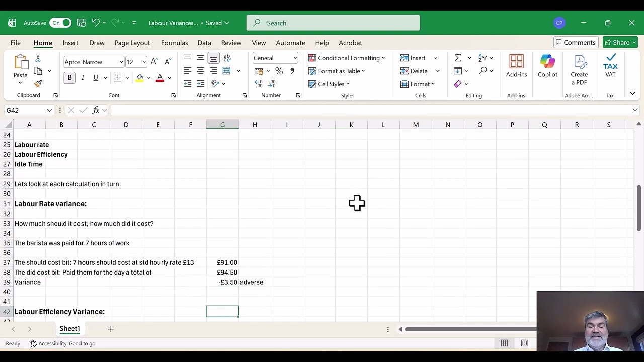
Task: Click the Format Painter brush icon
Action: pos(38,83)
